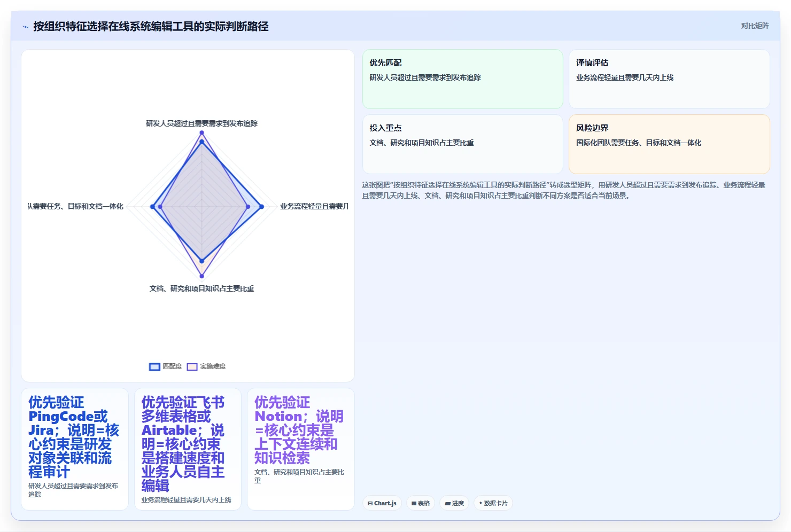Click the small icon before the page title
Image resolution: width=791 pixels, height=532 pixels.
pyautogui.click(x=25, y=27)
